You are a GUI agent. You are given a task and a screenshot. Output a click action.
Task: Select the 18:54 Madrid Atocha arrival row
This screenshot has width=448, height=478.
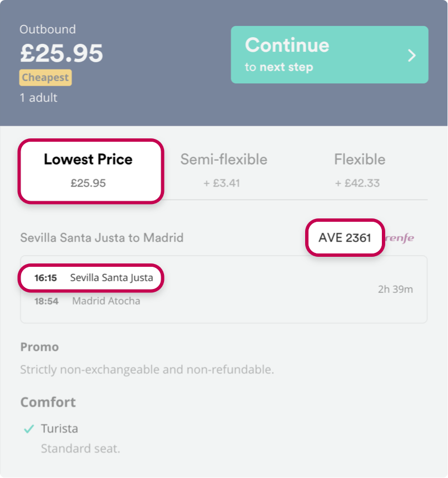tap(87, 301)
